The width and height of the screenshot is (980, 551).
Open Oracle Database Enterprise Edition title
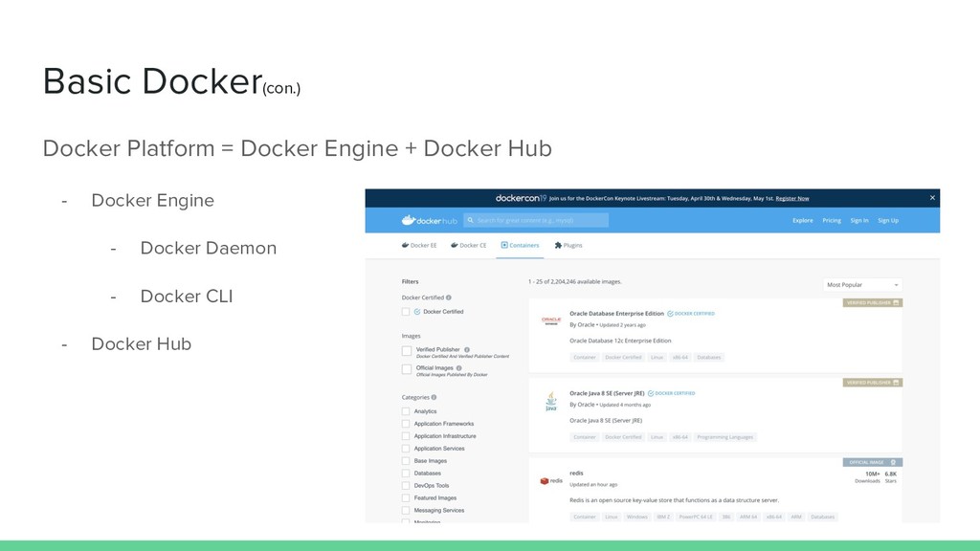tap(617, 314)
